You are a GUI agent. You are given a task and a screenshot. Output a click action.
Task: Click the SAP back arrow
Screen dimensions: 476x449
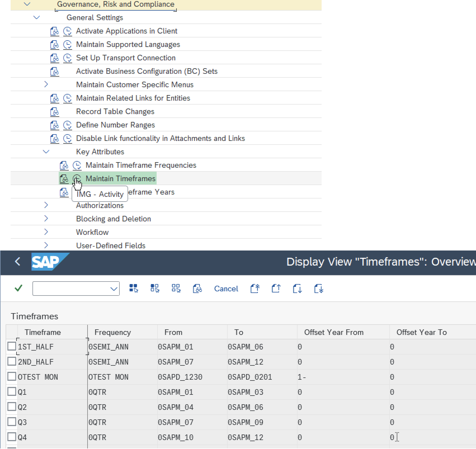click(18, 262)
